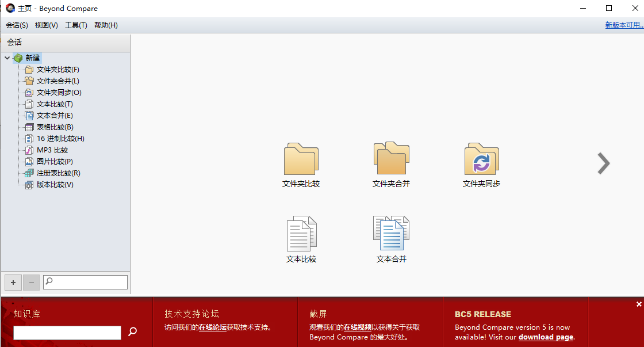Click the 文本合并 icon in session tree

pyautogui.click(x=29, y=116)
